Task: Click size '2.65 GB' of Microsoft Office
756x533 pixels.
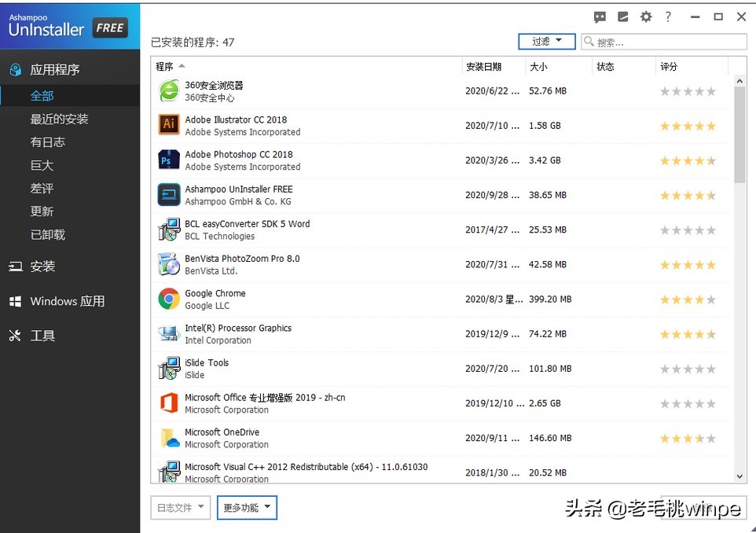Action: point(545,403)
